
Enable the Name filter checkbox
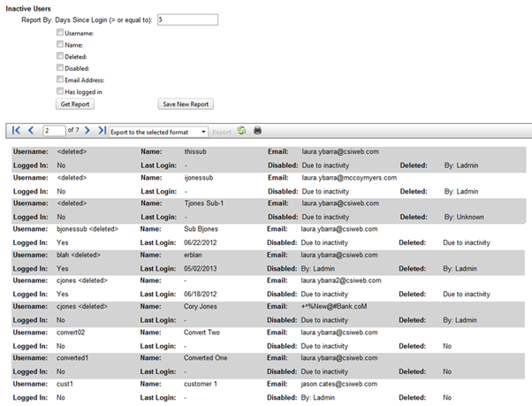[x=60, y=44]
